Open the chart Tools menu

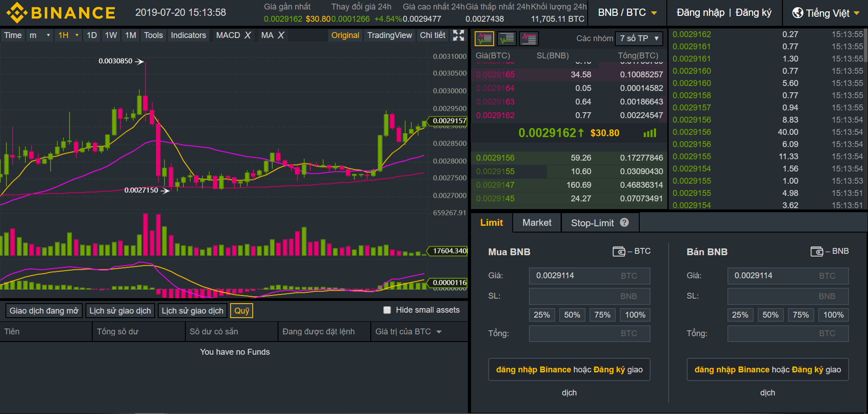[153, 35]
